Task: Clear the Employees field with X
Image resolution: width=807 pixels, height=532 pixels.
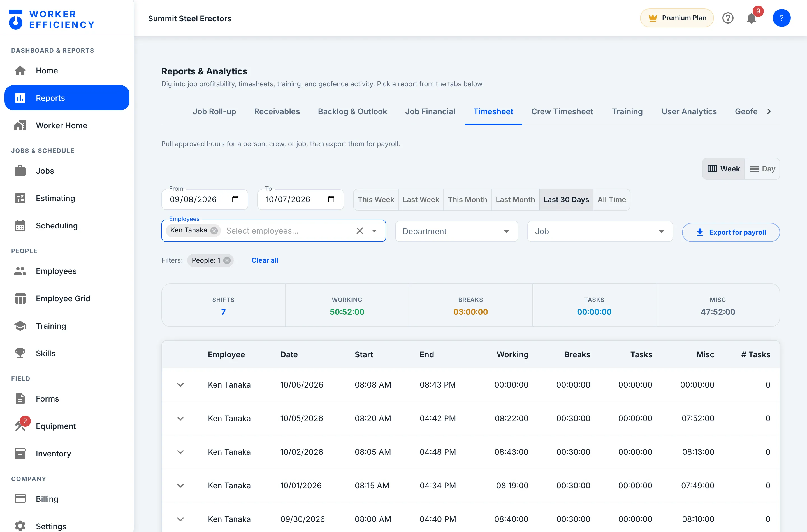Action: click(x=360, y=231)
